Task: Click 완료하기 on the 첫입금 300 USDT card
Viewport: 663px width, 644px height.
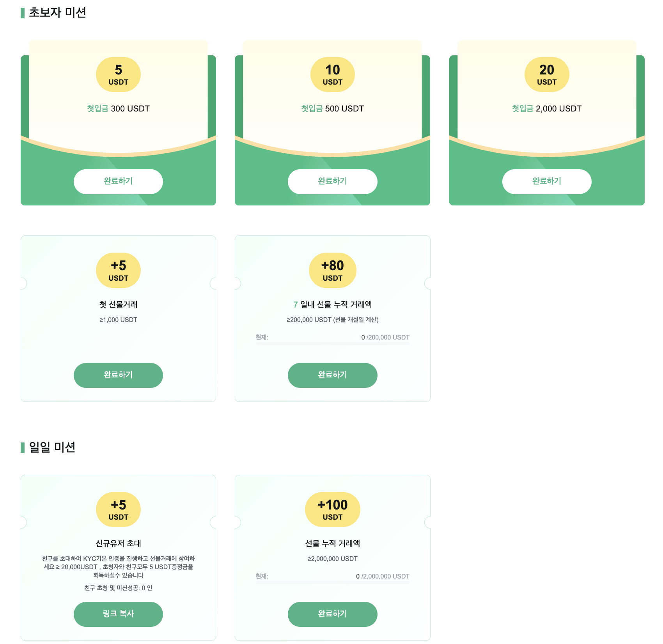Action: click(x=118, y=181)
